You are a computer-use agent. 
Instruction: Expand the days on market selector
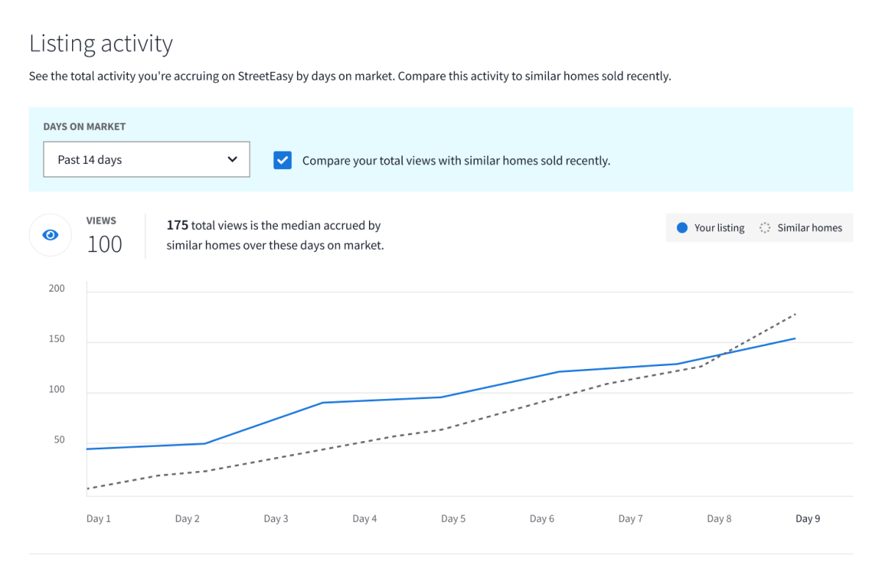[x=146, y=159]
